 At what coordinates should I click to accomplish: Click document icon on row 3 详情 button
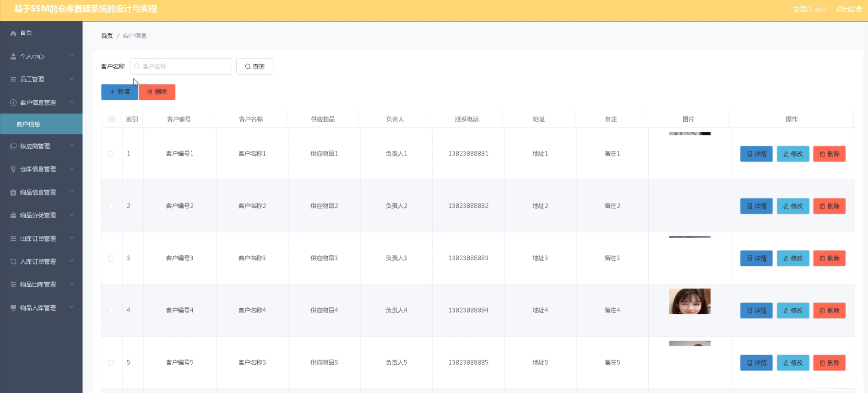[750, 258]
